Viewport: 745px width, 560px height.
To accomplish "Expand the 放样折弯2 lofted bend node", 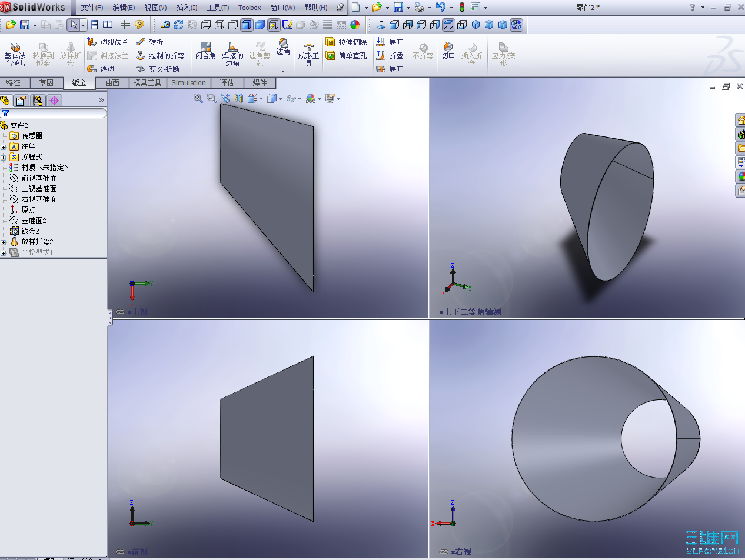I will tap(4, 242).
